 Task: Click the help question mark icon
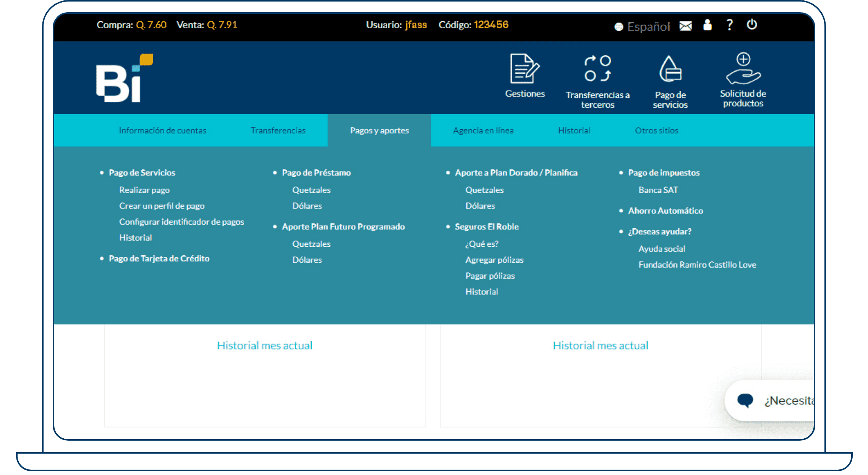click(x=730, y=25)
